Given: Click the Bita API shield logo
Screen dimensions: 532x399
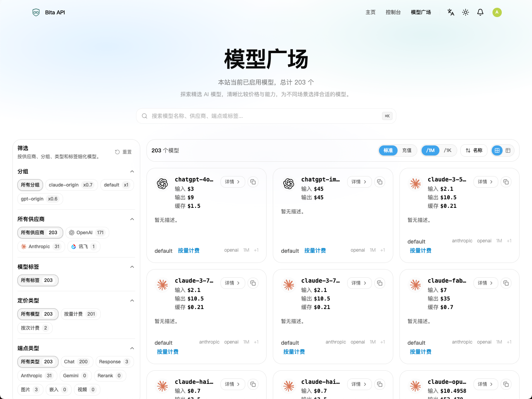Looking at the screenshot, I should coord(36,12).
